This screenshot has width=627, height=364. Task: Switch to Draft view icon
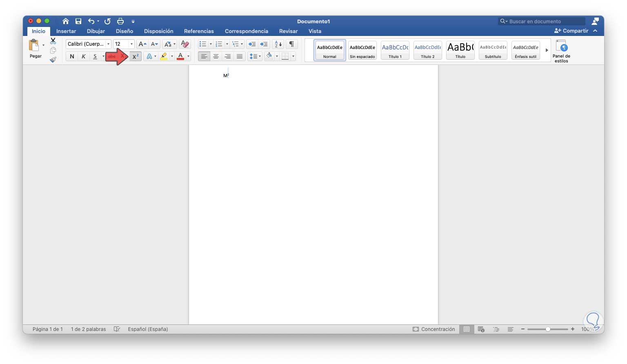(510, 329)
